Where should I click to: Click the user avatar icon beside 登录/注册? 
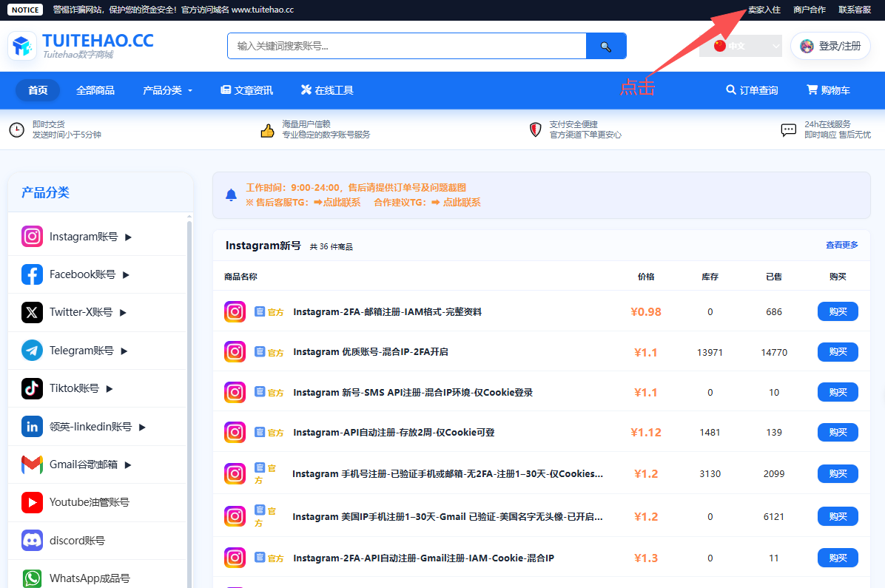click(807, 47)
